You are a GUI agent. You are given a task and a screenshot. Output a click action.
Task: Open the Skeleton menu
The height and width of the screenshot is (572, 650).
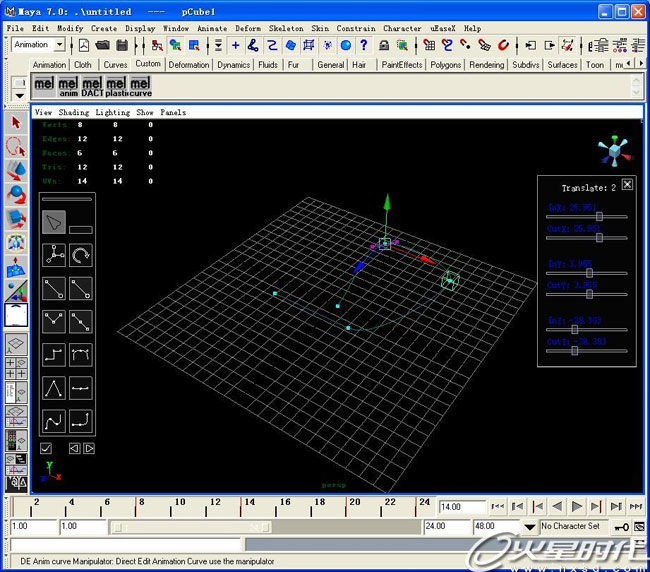click(x=286, y=28)
